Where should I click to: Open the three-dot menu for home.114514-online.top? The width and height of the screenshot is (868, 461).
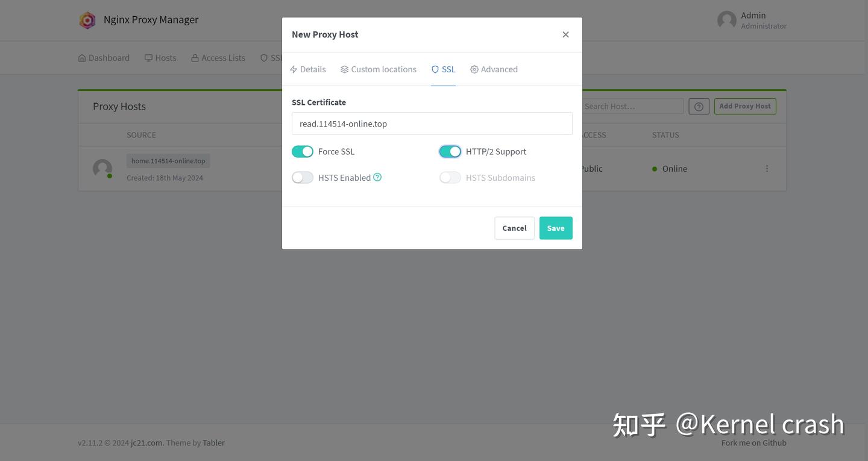click(767, 169)
